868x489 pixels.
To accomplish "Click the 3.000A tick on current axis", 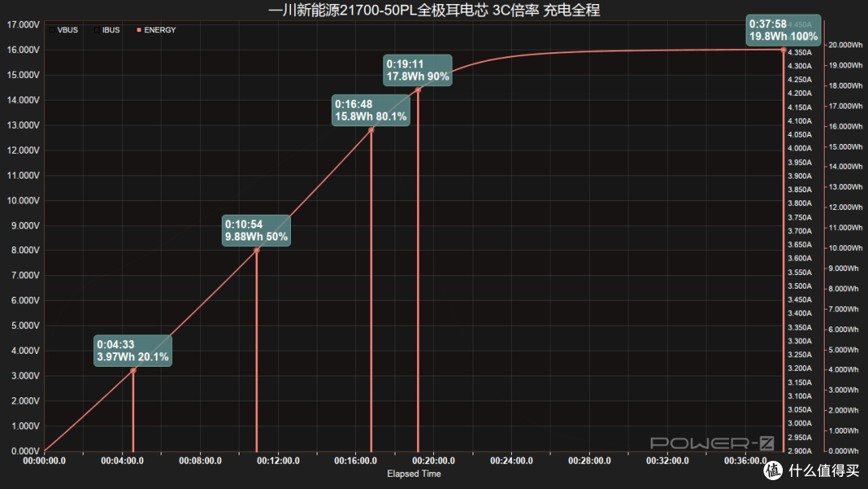I will [800, 423].
